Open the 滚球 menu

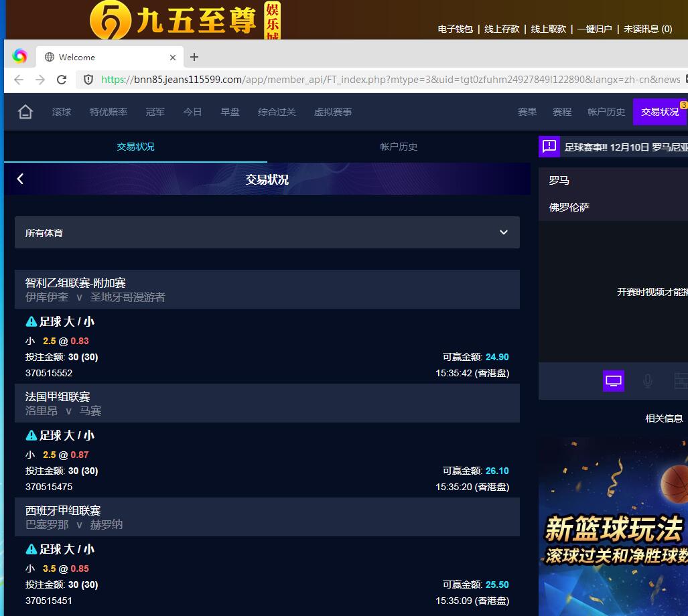click(62, 112)
